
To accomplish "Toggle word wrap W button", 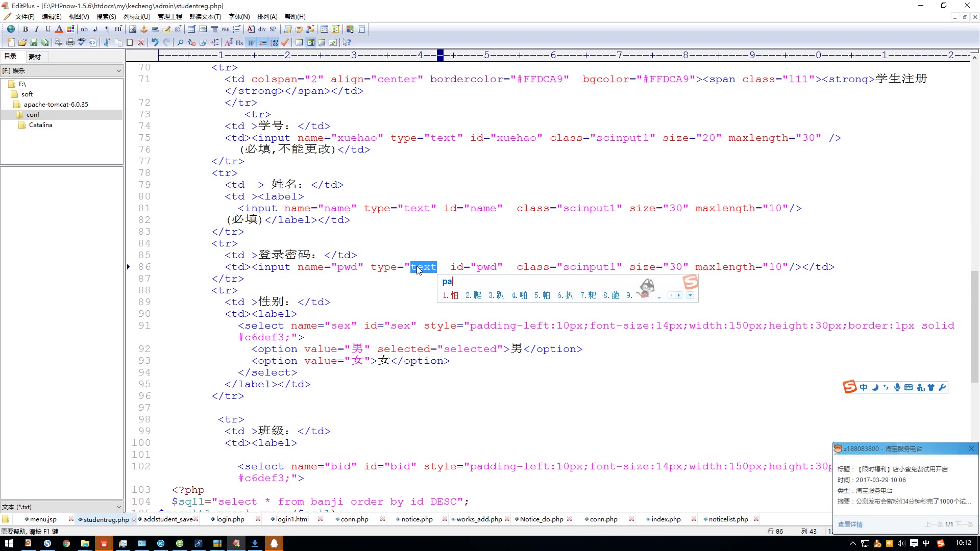I will pos(251,42).
